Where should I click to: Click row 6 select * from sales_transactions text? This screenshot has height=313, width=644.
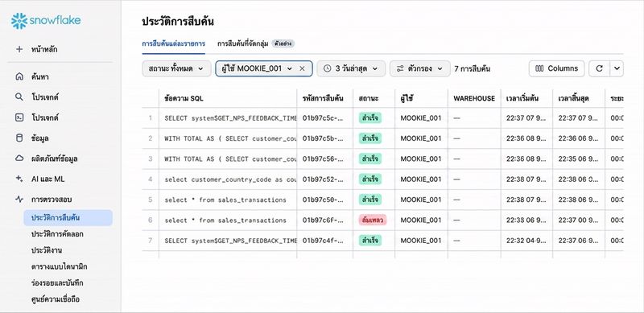[225, 220]
